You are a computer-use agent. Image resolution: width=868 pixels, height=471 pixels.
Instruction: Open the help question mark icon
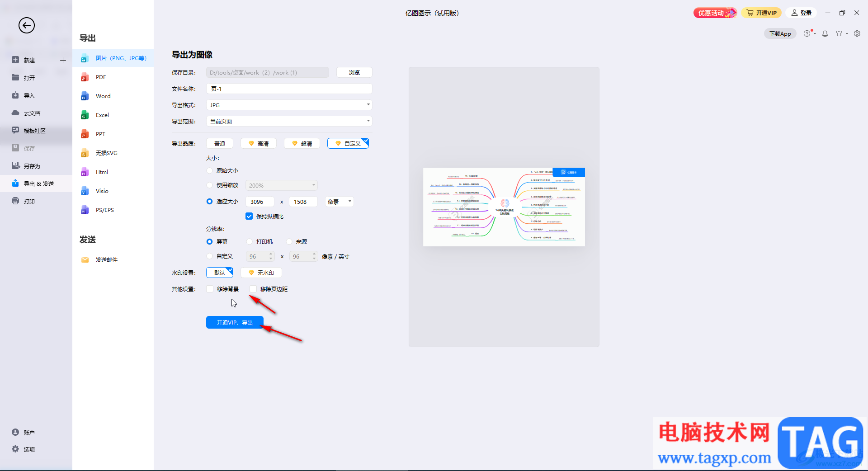[807, 33]
